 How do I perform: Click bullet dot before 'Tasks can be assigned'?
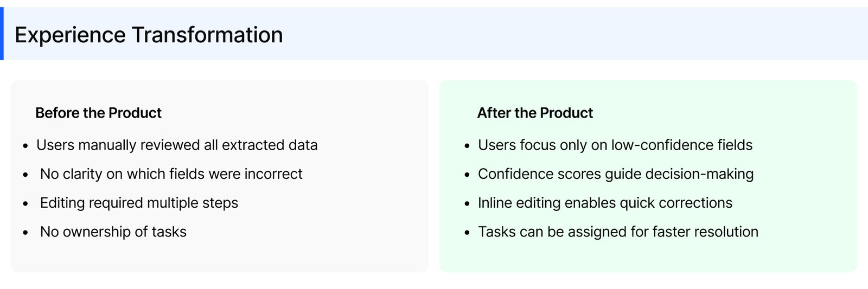(x=467, y=233)
